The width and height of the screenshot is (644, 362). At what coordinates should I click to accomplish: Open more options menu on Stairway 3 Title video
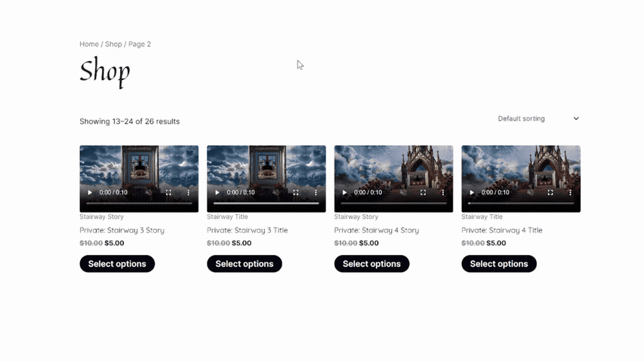(x=316, y=192)
